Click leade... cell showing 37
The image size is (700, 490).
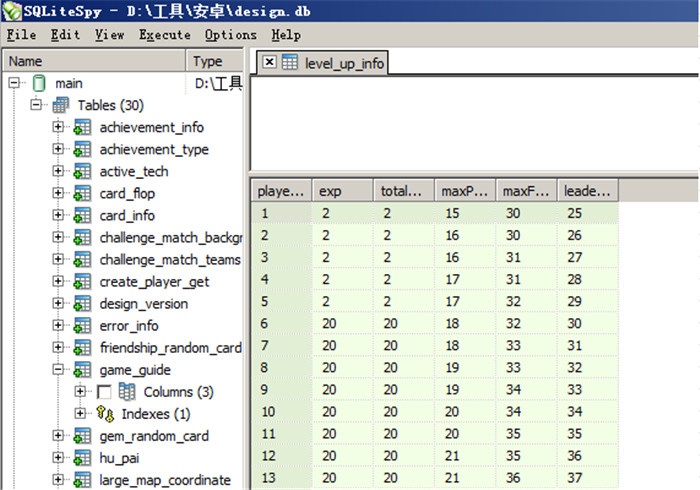click(588, 478)
